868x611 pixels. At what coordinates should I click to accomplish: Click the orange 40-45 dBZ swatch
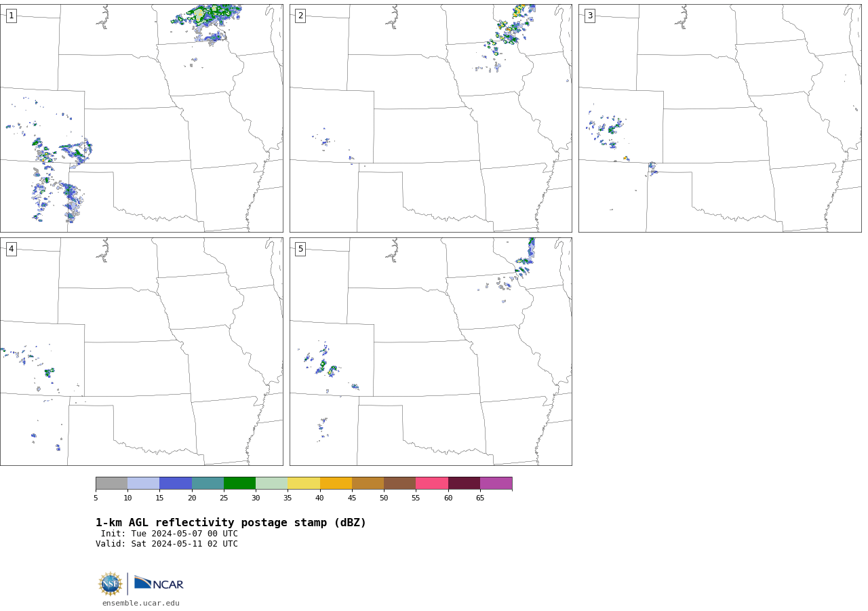(x=336, y=483)
